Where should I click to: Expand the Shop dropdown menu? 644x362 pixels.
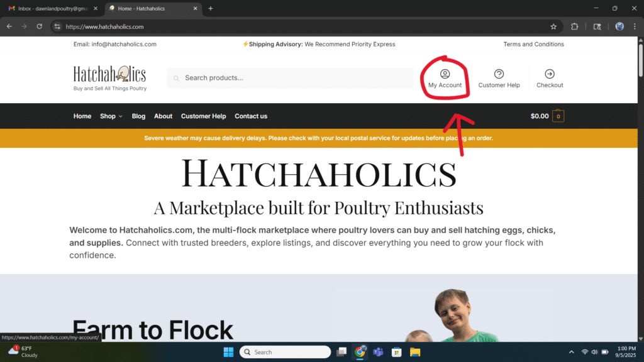coord(111,116)
